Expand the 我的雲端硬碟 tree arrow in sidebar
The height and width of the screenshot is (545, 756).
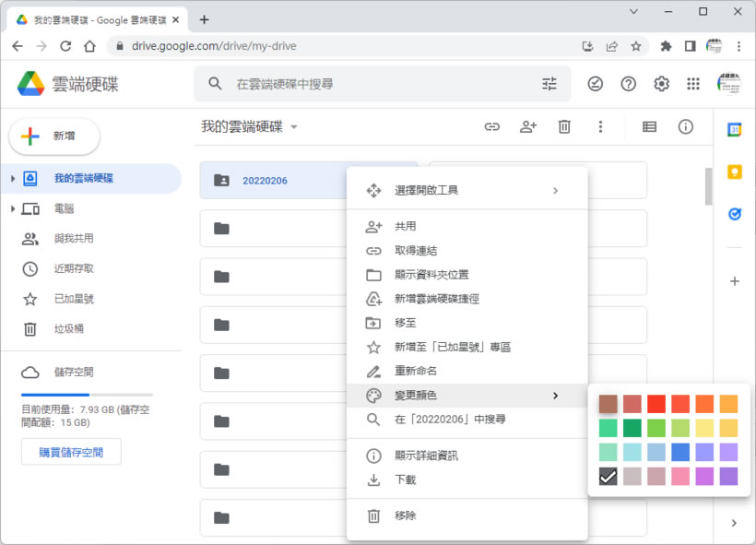tap(12, 179)
